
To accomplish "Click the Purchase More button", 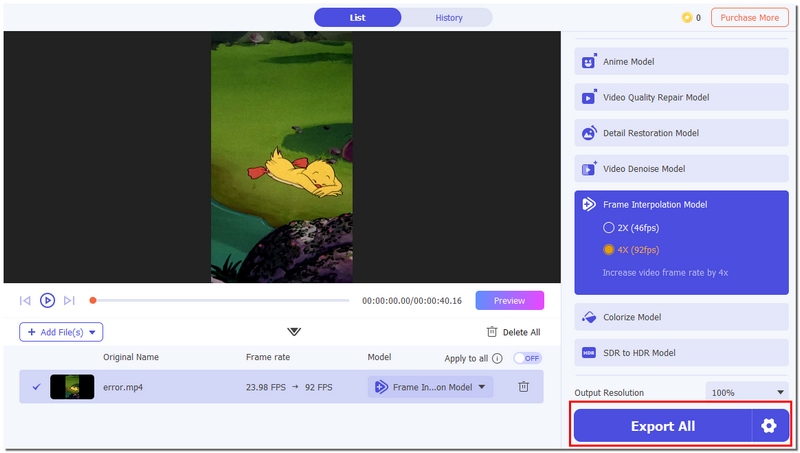I will (x=749, y=17).
